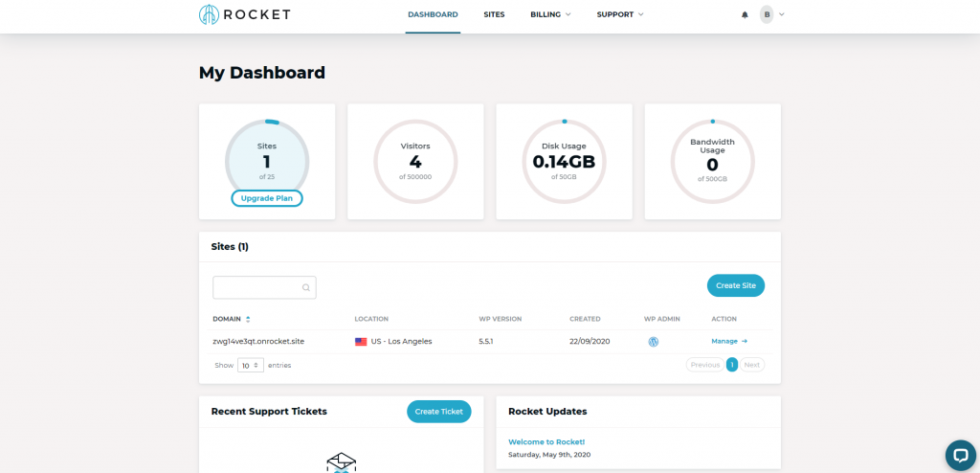Click the WP Version column header
The height and width of the screenshot is (473, 980).
point(500,319)
